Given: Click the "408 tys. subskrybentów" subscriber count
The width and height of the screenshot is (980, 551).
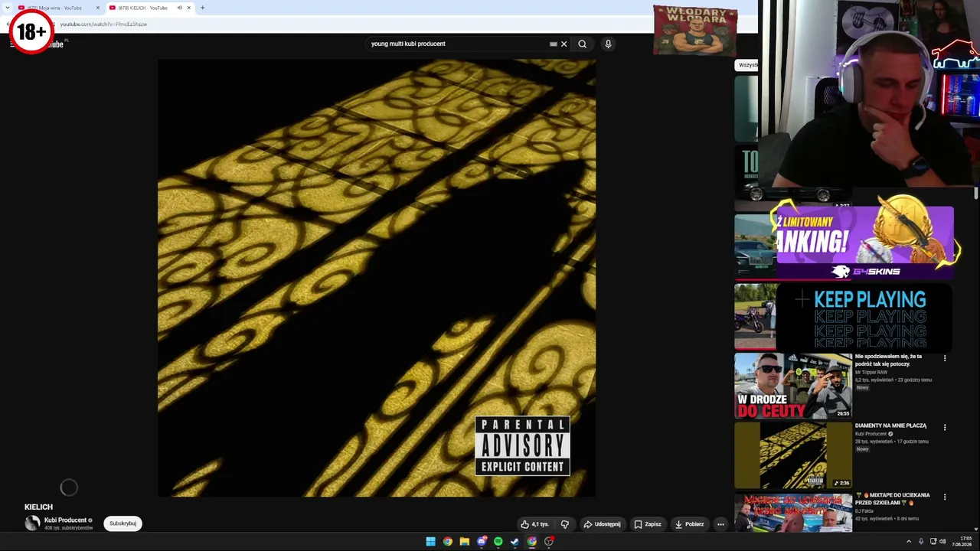Looking at the screenshot, I should coord(68,528).
